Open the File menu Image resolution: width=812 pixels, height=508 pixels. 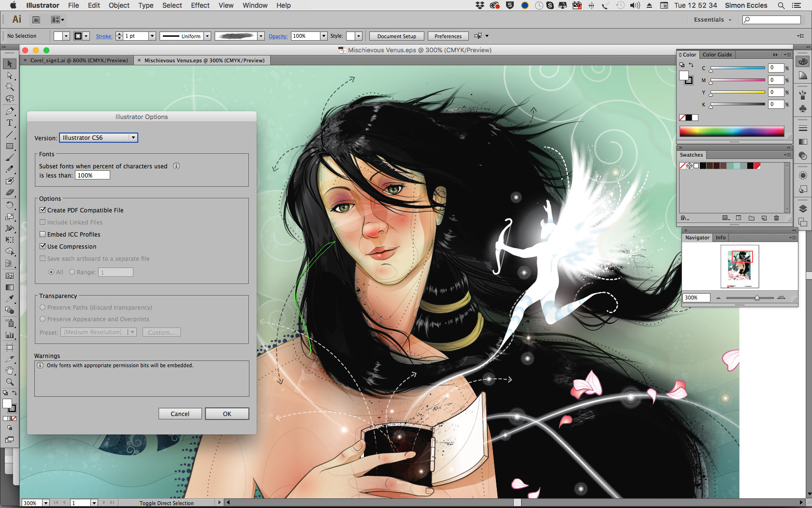73,5
